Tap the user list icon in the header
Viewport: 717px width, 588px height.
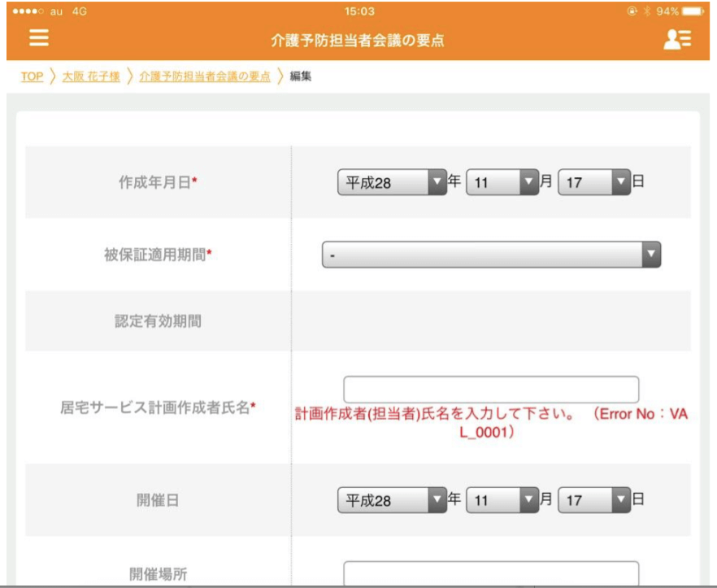(676, 40)
